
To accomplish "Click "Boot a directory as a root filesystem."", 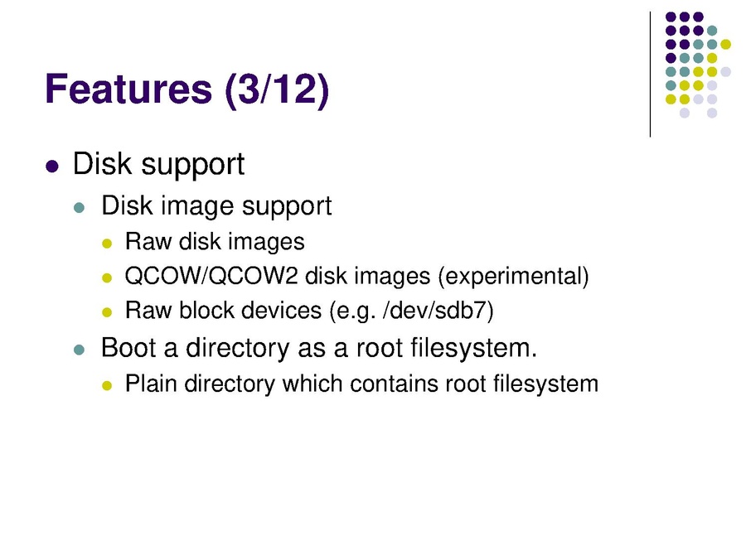I will pyautogui.click(x=319, y=348).
